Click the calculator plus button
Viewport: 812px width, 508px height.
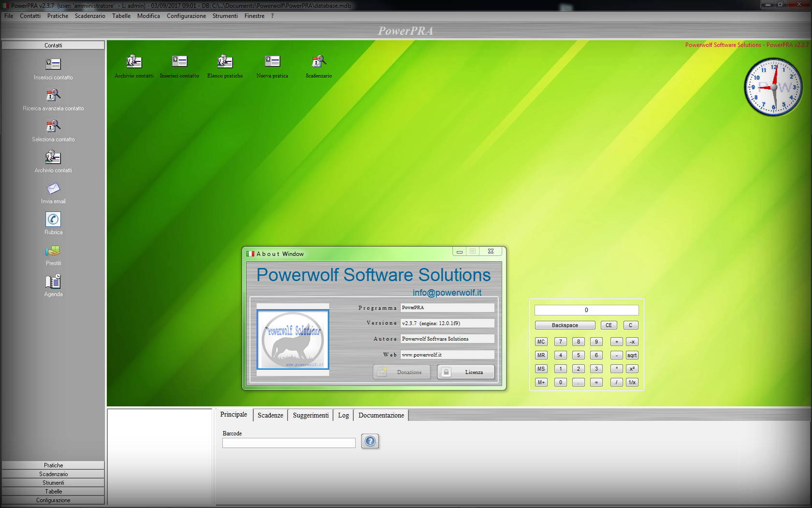(x=616, y=342)
